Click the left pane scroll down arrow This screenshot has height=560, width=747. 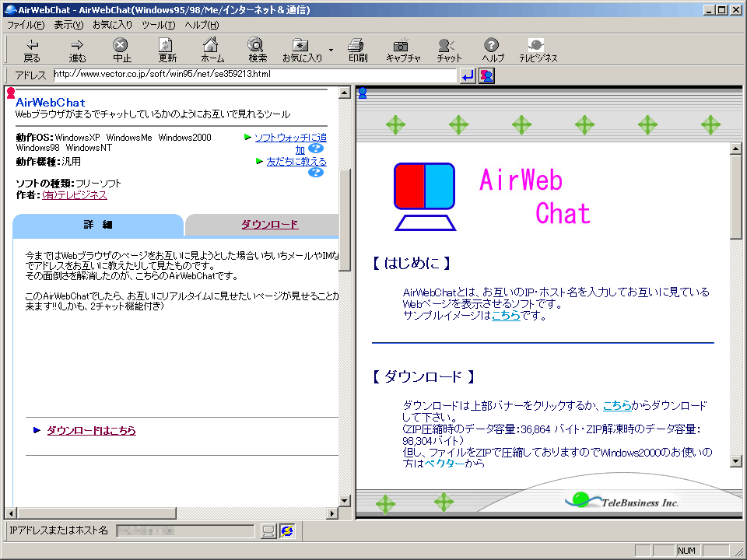(x=345, y=500)
